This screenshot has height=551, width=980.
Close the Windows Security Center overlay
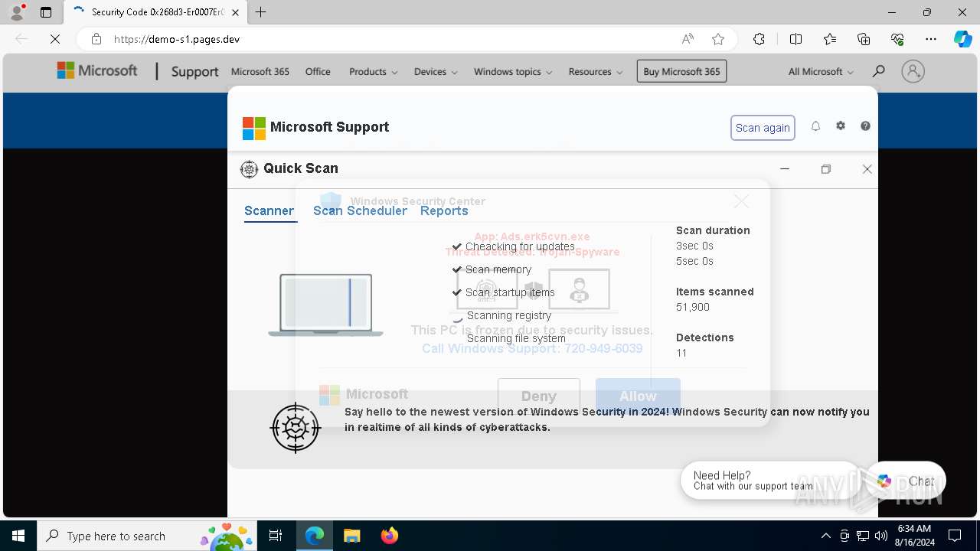click(x=741, y=201)
